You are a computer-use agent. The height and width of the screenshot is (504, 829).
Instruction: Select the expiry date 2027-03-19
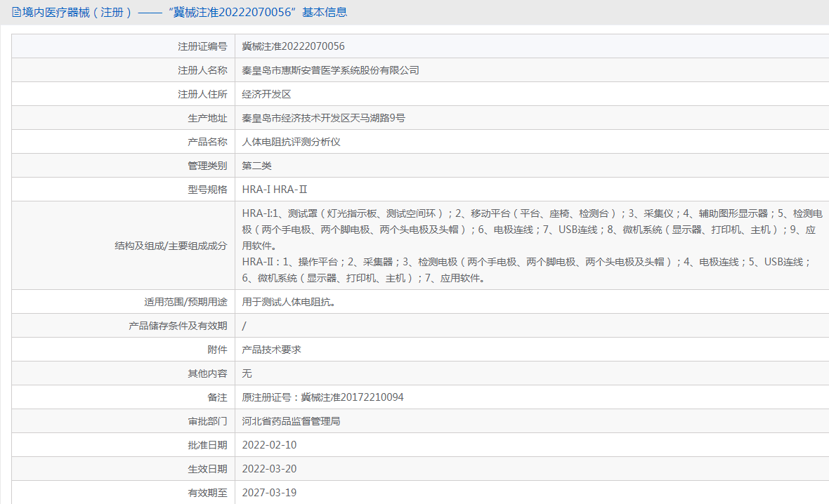(x=269, y=492)
